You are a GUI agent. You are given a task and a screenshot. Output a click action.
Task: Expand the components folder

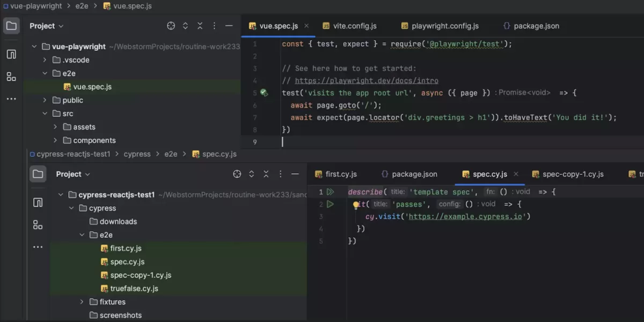click(x=55, y=141)
